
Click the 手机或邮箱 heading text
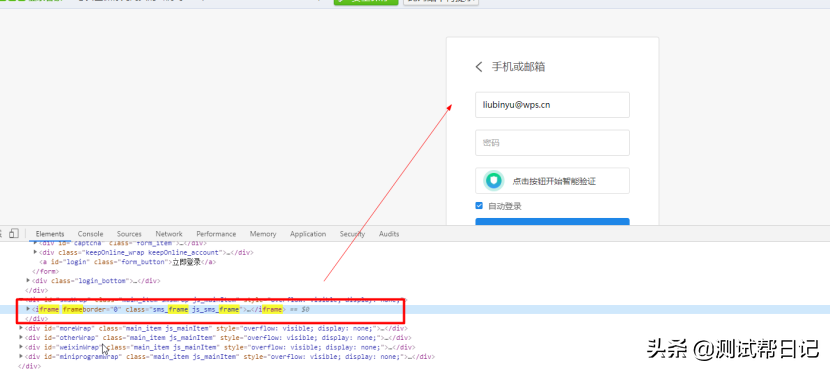tap(518, 67)
